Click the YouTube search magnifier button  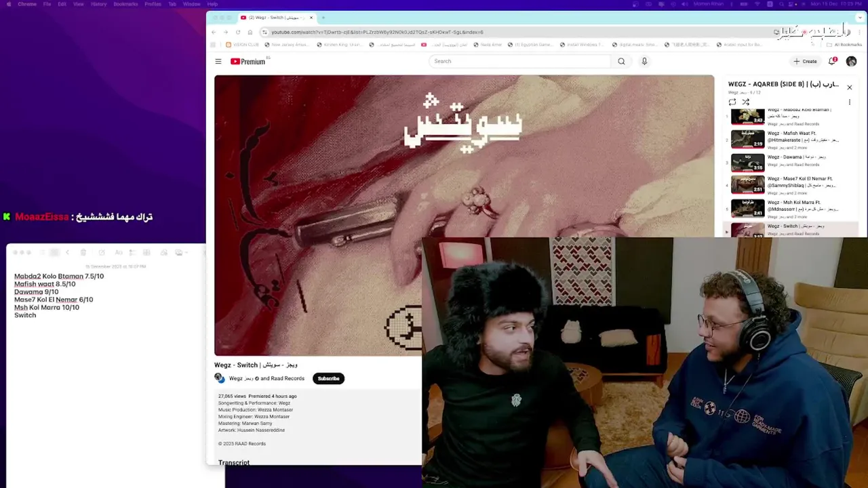point(621,61)
